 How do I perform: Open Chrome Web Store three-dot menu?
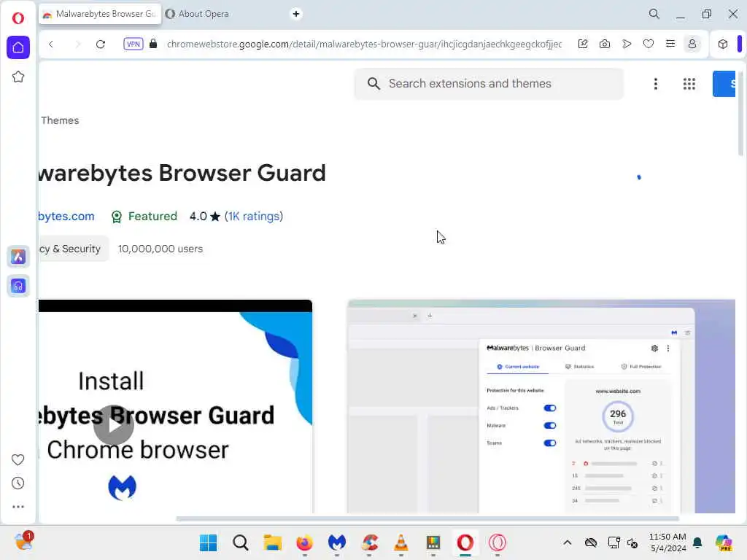(656, 84)
